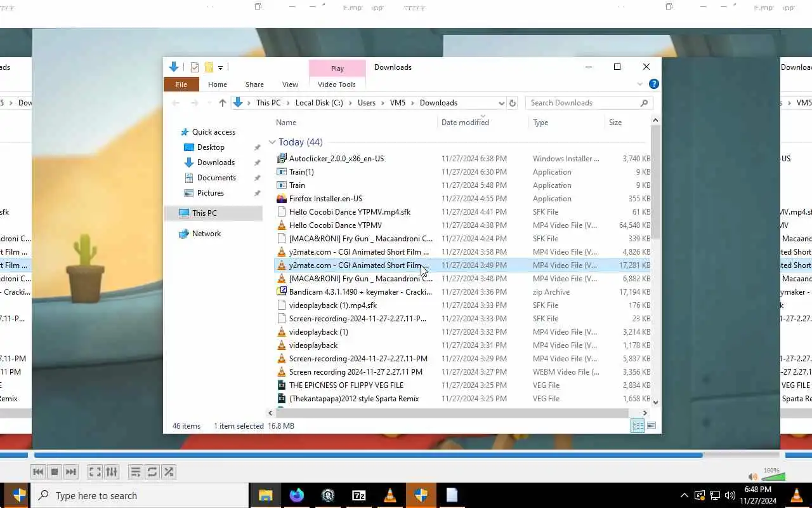Select Quick access in navigation pane

[214, 132]
